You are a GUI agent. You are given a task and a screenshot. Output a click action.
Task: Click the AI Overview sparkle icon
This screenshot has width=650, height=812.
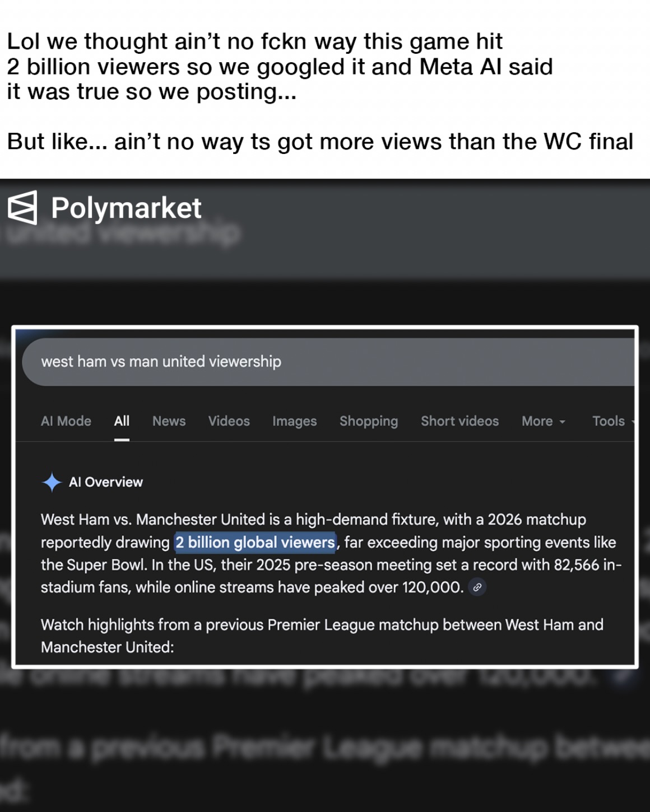[52, 482]
